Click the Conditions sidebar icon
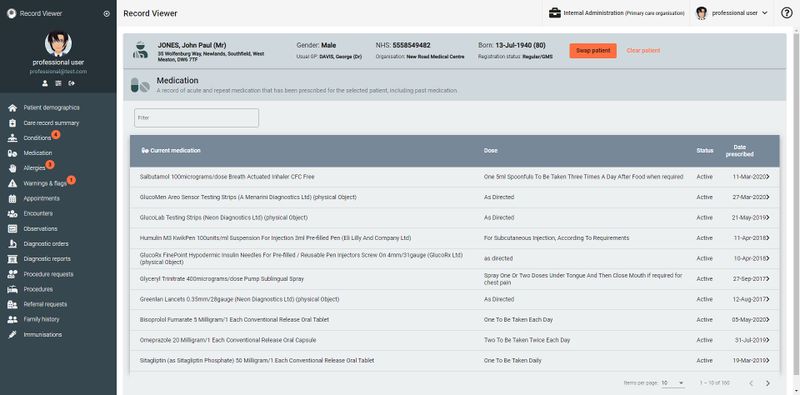Viewport: 800px width, 395px height. (13, 138)
